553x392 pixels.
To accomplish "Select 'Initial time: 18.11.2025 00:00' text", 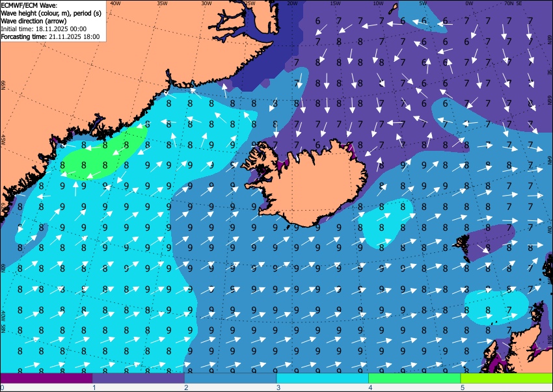I will click(x=44, y=29).
